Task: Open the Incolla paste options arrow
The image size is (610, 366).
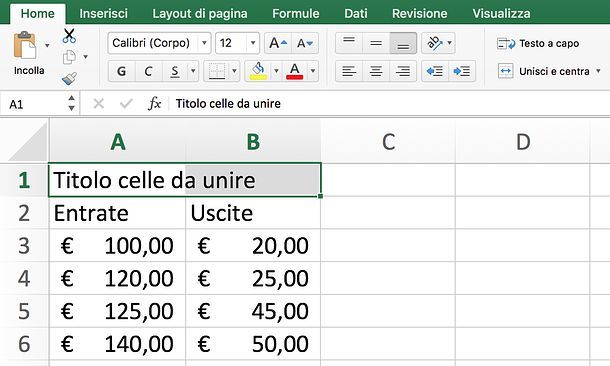Action: pyautogui.click(x=47, y=46)
